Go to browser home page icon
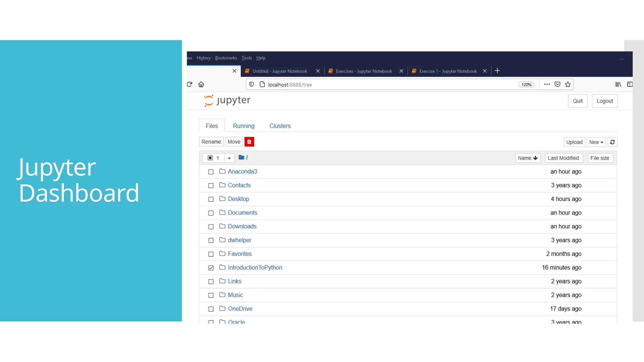Image resolution: width=644 pixels, height=362 pixels. tap(201, 84)
